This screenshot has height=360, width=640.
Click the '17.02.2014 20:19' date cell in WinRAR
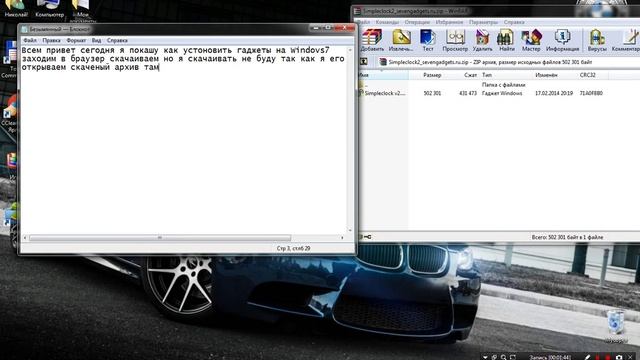553,93
